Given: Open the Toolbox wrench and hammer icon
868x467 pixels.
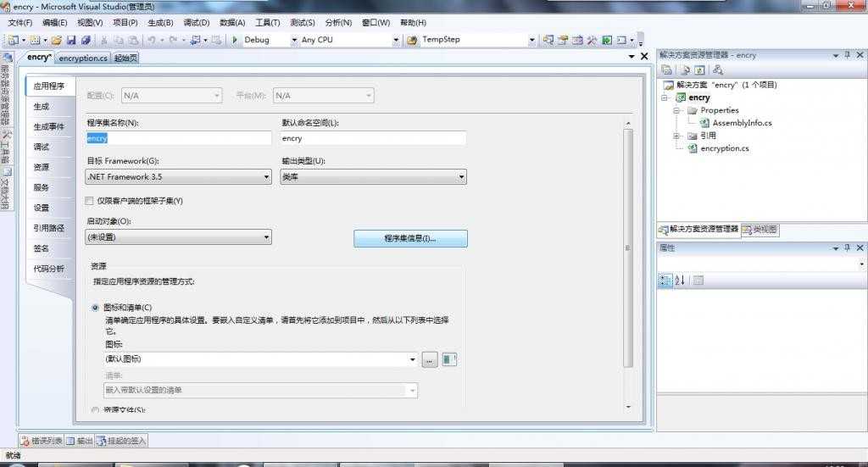Looking at the screenshot, I should 592,40.
